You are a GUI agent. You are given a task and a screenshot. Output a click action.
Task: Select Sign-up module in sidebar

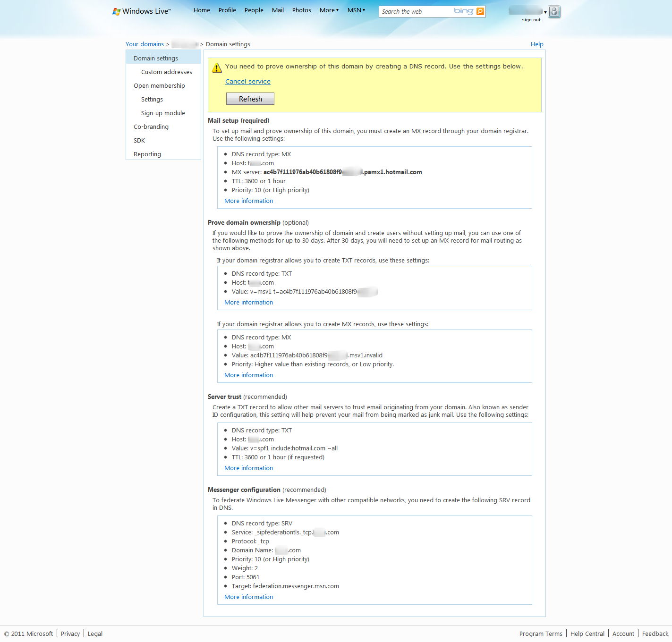(x=163, y=113)
